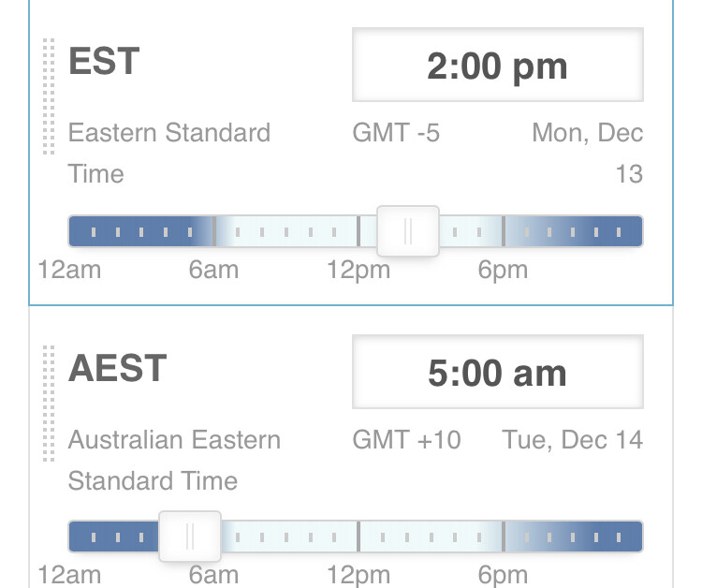Click the 6am divider on EST slider

tap(214, 231)
